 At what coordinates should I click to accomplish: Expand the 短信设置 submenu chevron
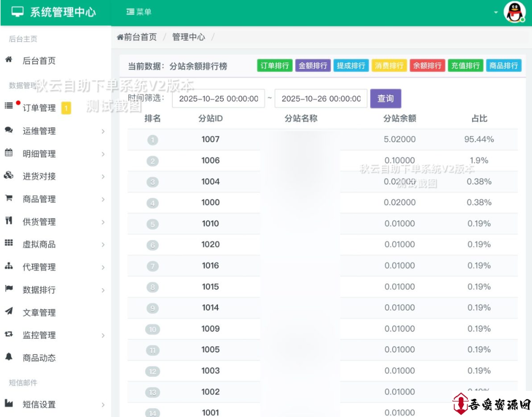click(103, 405)
